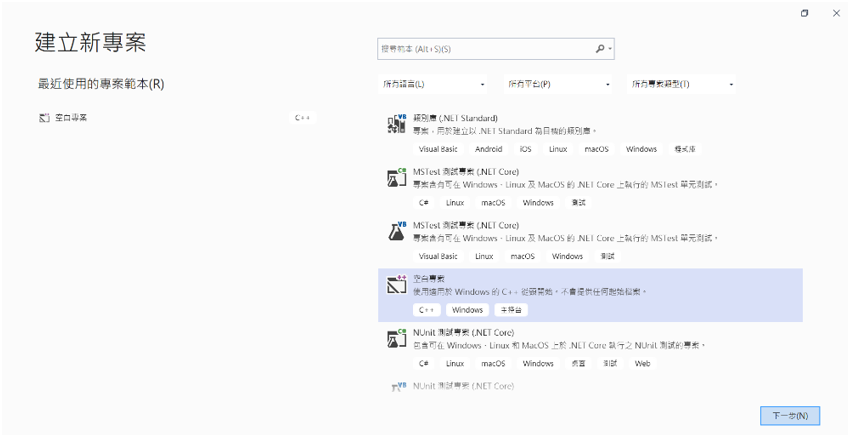The width and height of the screenshot is (850, 436).
Task: Click the search magnifier icon
Action: [x=600, y=49]
